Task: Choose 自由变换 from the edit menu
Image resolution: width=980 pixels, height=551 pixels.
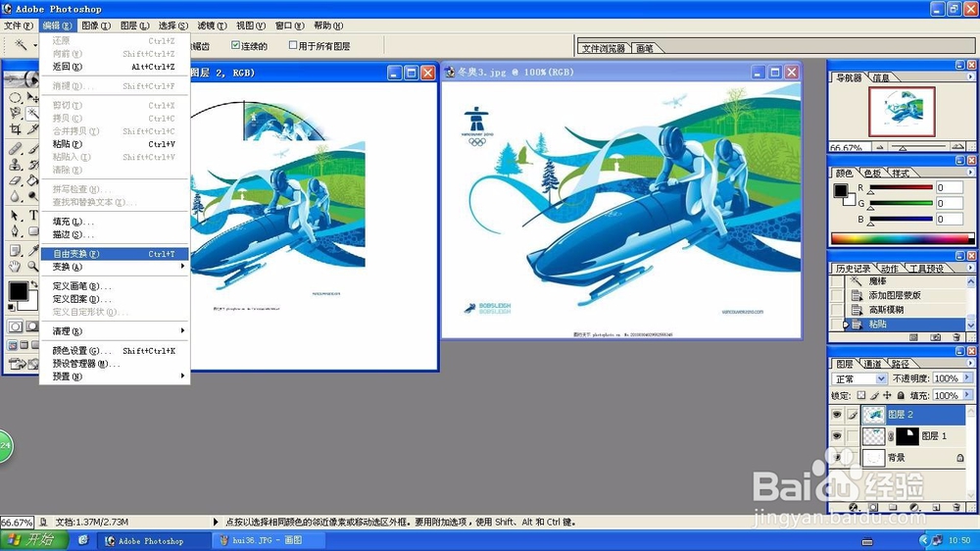Action: point(115,254)
